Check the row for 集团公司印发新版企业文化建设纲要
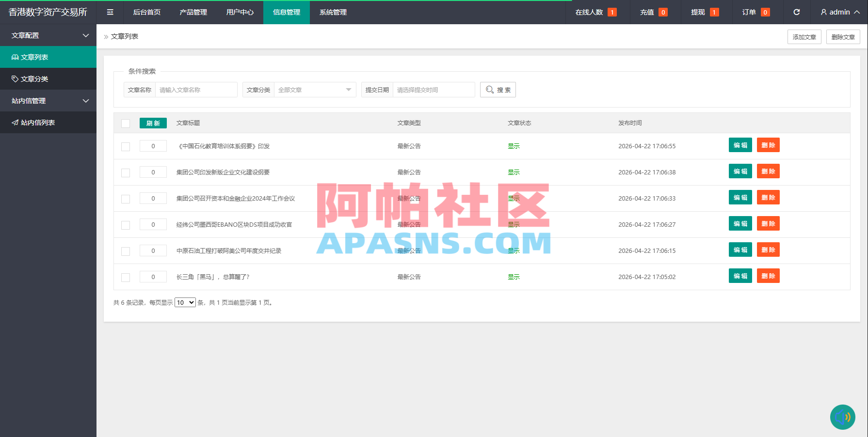The image size is (868, 437). 126,173
